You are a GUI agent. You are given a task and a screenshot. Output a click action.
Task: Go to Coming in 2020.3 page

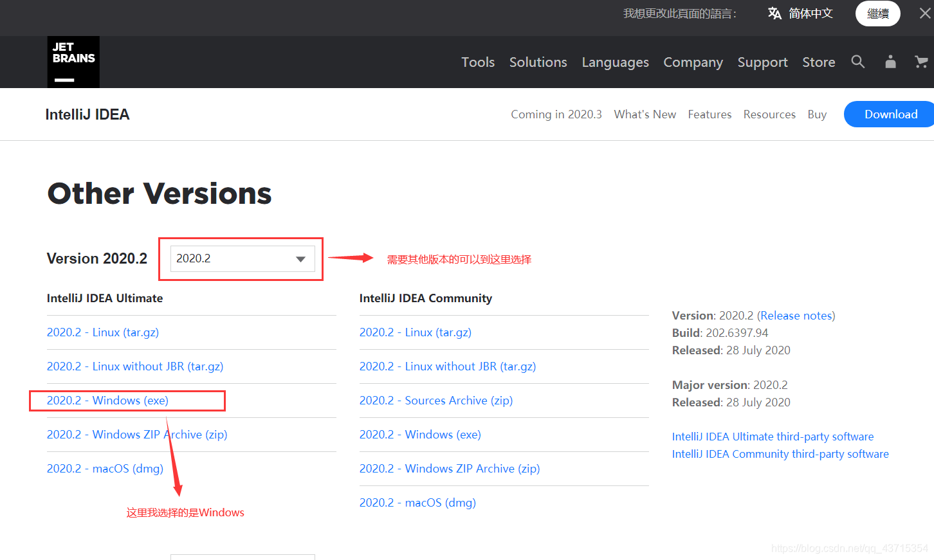click(x=556, y=114)
